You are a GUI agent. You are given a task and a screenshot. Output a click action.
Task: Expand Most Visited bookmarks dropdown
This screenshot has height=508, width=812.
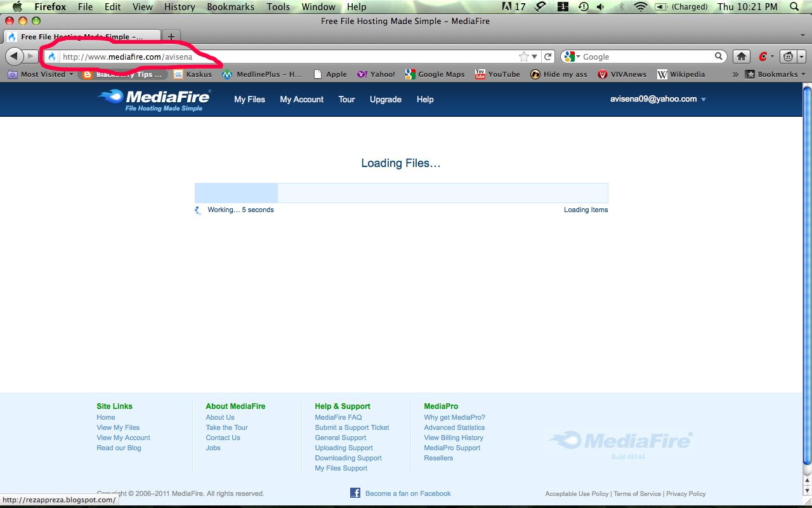(41, 74)
